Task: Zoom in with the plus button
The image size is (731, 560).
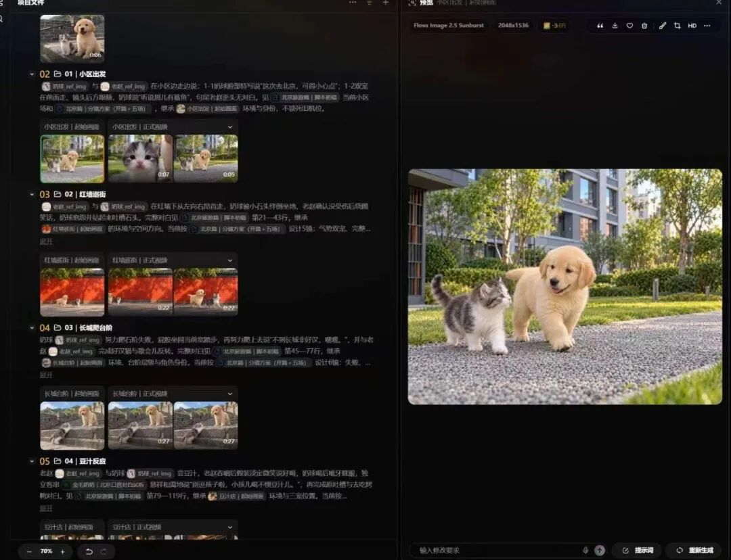Action: [x=62, y=552]
